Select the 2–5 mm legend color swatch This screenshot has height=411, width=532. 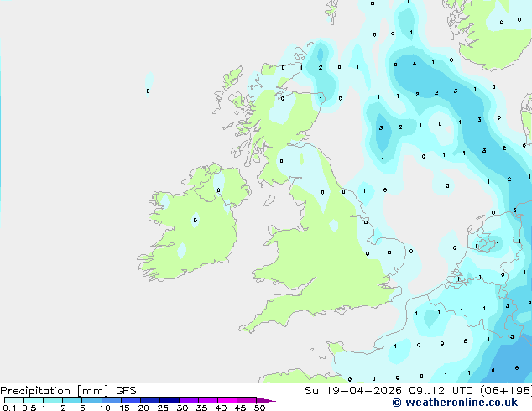pos(72,400)
